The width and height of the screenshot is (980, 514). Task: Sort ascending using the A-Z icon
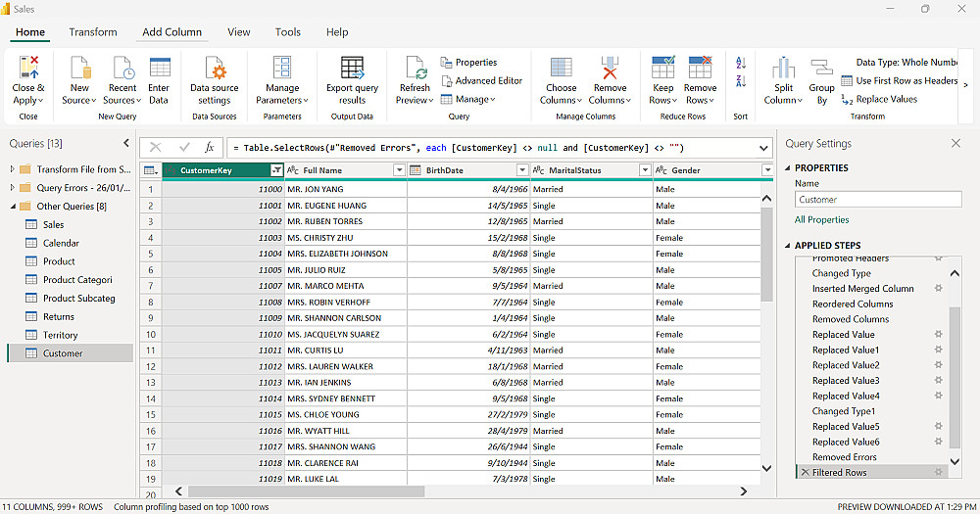[x=741, y=64]
